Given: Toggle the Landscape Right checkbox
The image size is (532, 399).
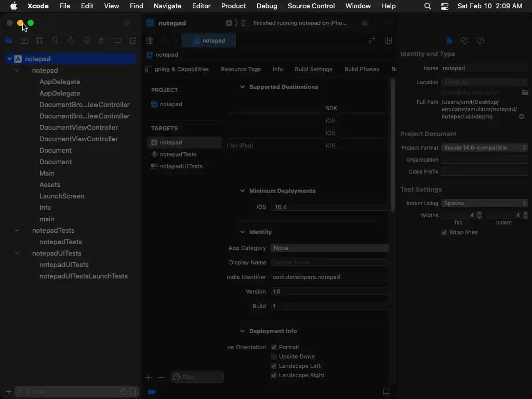Looking at the screenshot, I should tap(273, 375).
